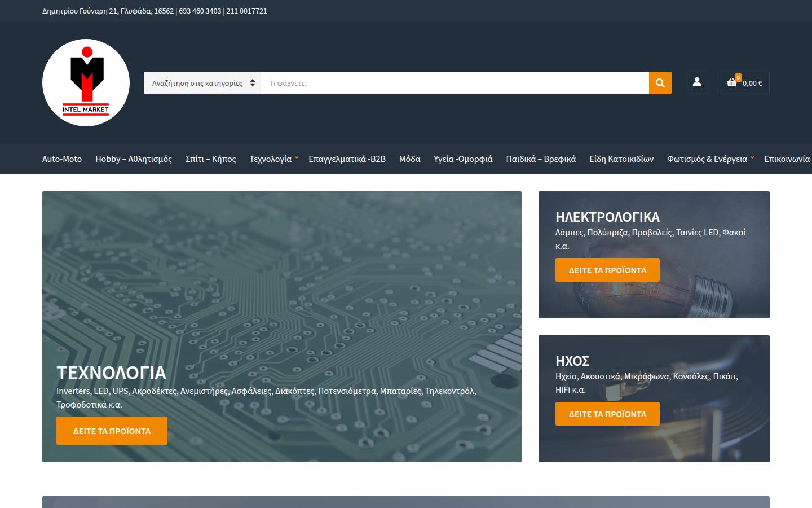Viewport: 812px width, 508px height.
Task: Open the Φωτισμός & Ενέργεια menu item
Action: point(707,159)
